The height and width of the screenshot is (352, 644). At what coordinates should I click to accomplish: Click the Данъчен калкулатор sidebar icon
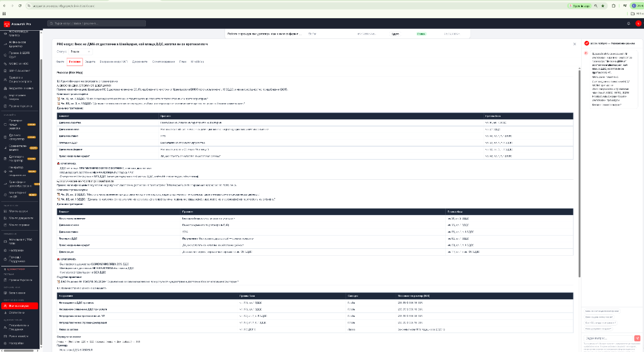(5, 136)
